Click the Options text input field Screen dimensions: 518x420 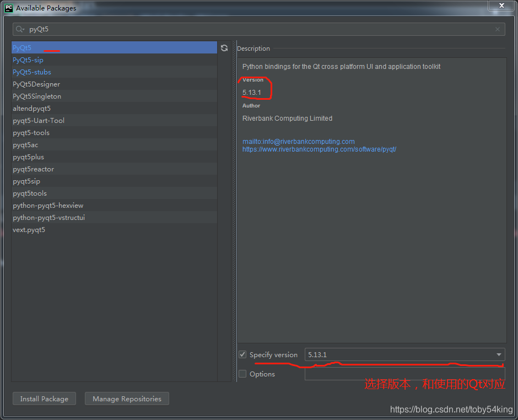(404, 374)
